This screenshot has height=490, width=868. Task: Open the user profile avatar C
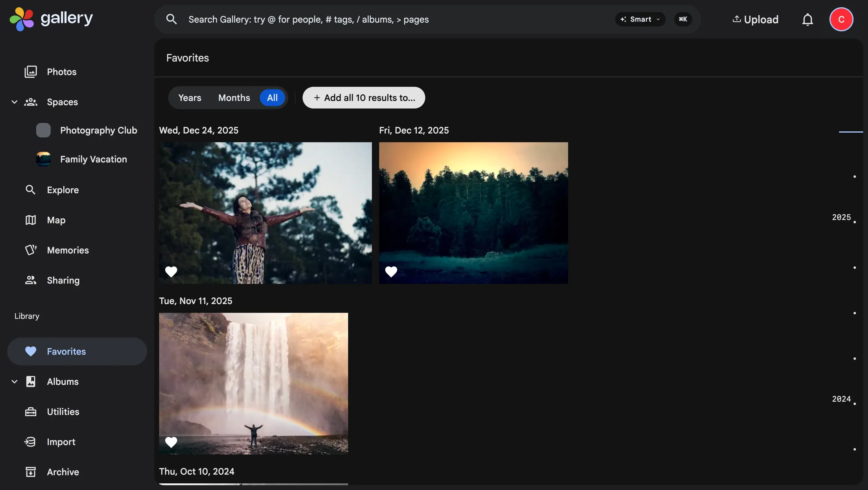click(841, 19)
